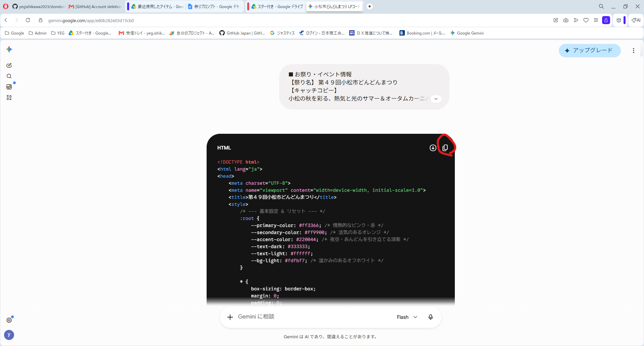Open the Google bookmark folder
The width and height of the screenshot is (644, 346).
click(x=14, y=33)
